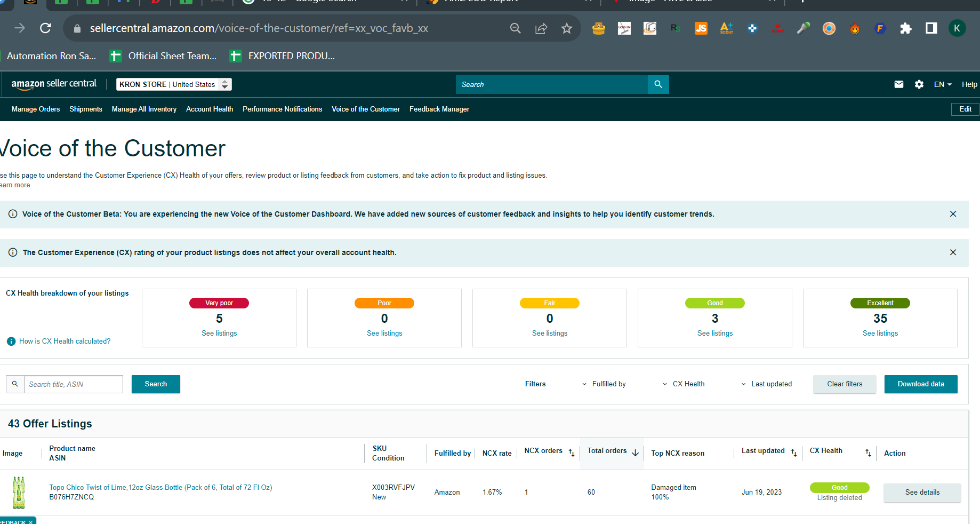Click the orange circle extension icon
980x524 pixels.
[x=829, y=28]
